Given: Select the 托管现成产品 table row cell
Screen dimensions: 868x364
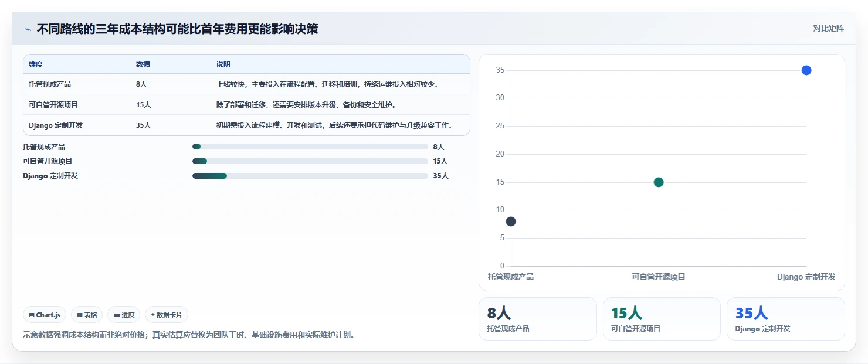Looking at the screenshot, I should [x=50, y=84].
